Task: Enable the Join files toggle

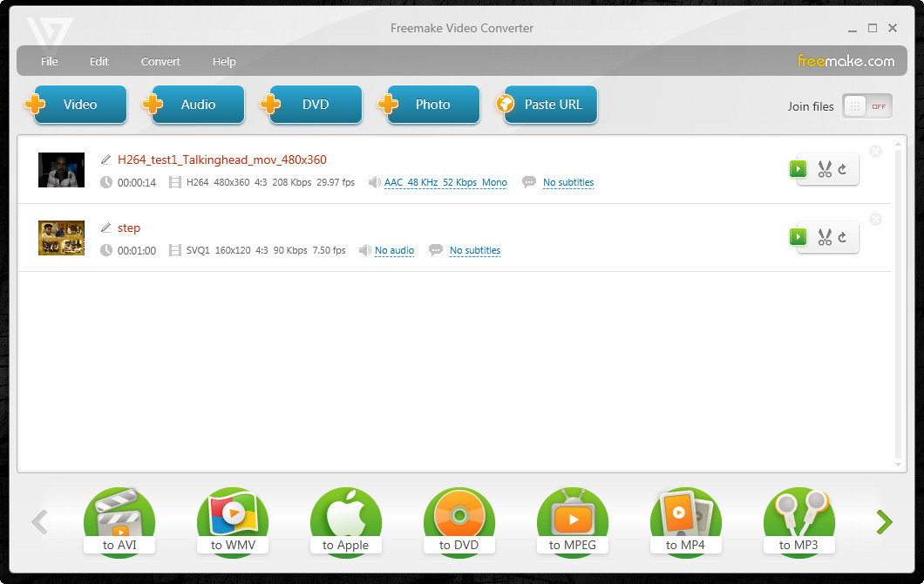Action: [x=866, y=105]
